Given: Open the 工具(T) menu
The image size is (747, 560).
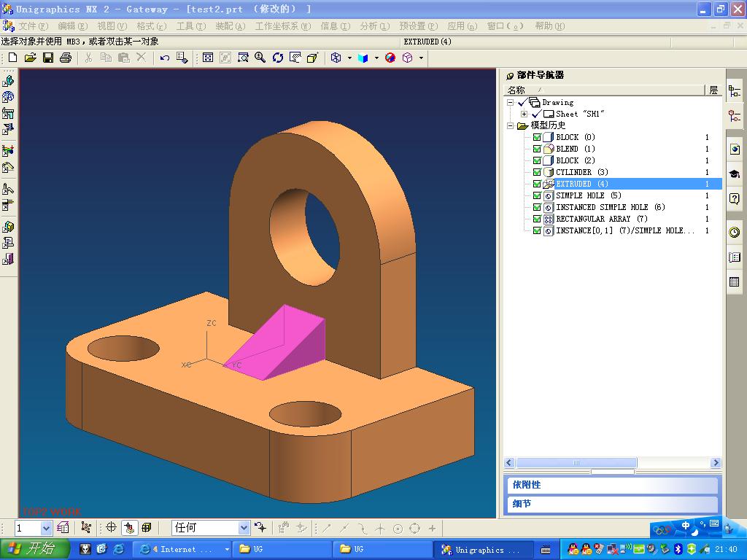Looking at the screenshot, I should (x=190, y=26).
